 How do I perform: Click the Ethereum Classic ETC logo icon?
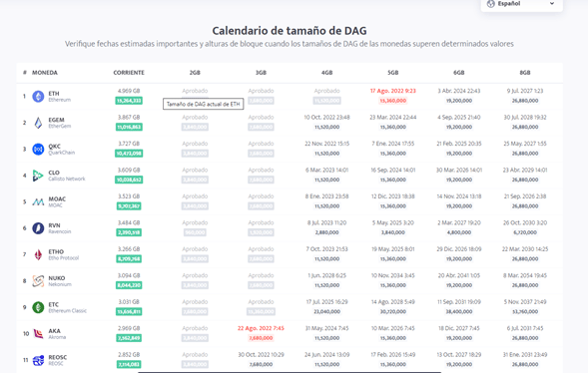coord(38,307)
